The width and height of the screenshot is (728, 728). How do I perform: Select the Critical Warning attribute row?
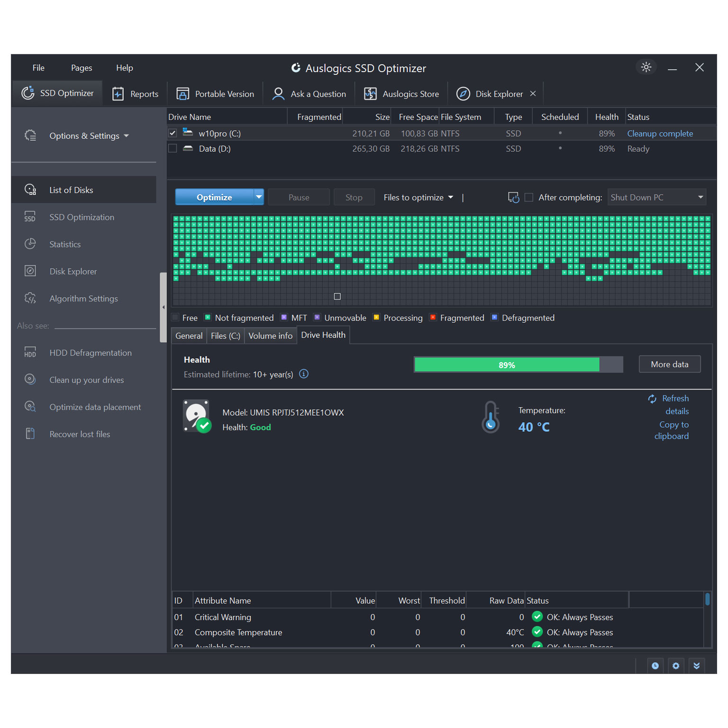pyautogui.click(x=437, y=617)
